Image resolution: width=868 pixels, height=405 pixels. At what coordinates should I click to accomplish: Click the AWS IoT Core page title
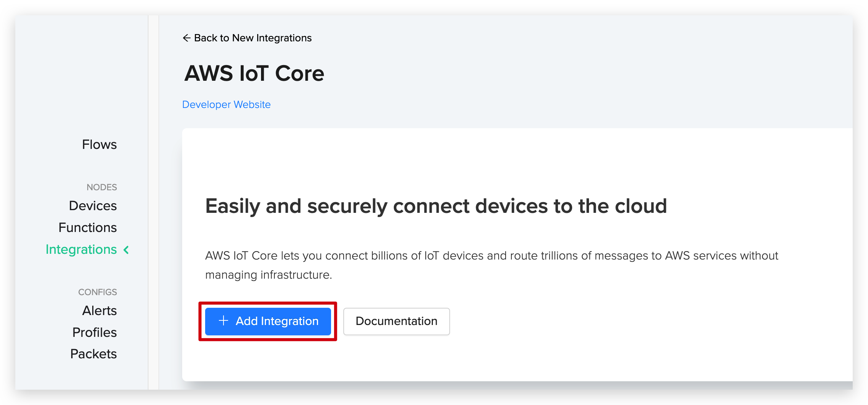[255, 73]
